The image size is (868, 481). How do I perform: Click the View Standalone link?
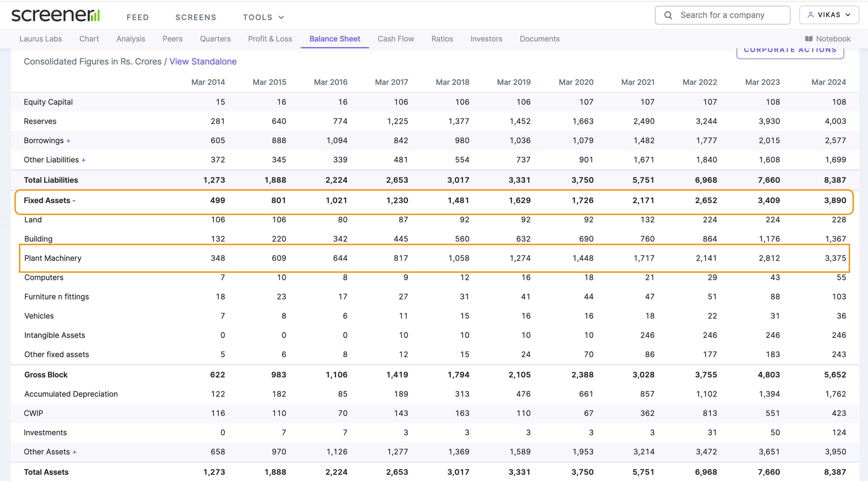(203, 61)
